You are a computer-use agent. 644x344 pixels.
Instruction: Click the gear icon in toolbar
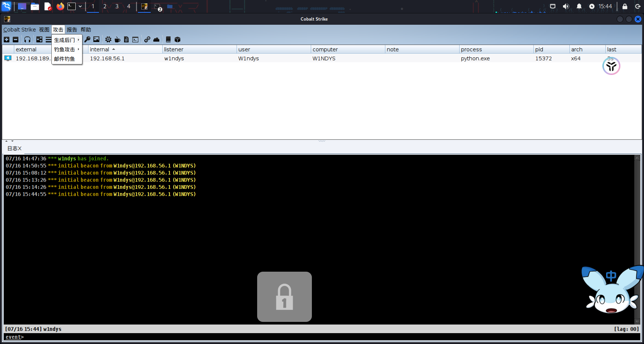pos(108,39)
